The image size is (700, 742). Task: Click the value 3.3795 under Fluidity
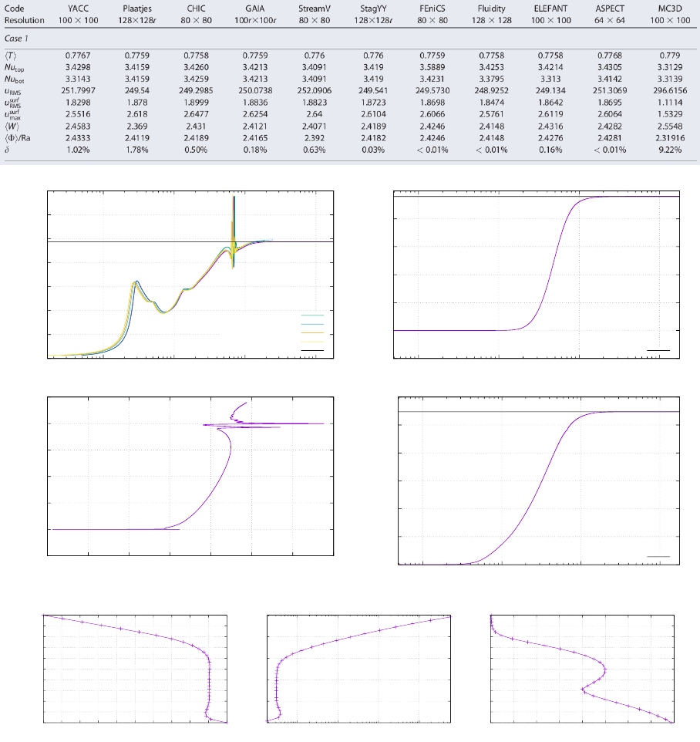(x=491, y=79)
